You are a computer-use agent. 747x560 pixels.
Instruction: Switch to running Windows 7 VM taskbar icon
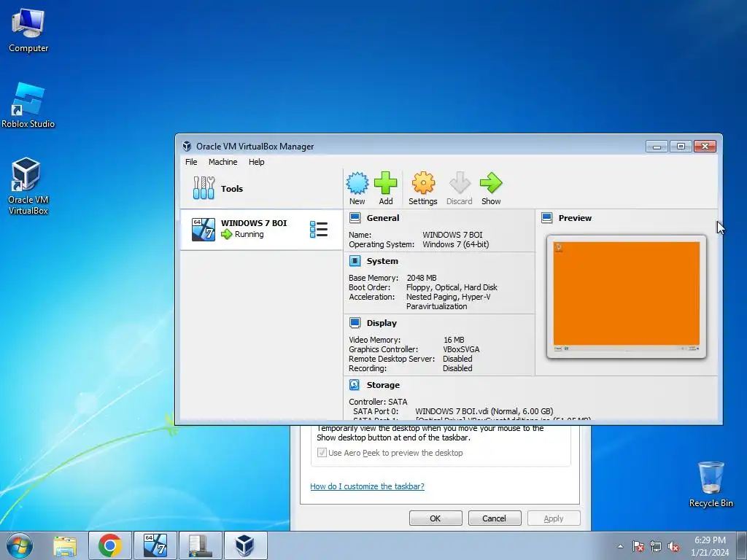pos(155,545)
